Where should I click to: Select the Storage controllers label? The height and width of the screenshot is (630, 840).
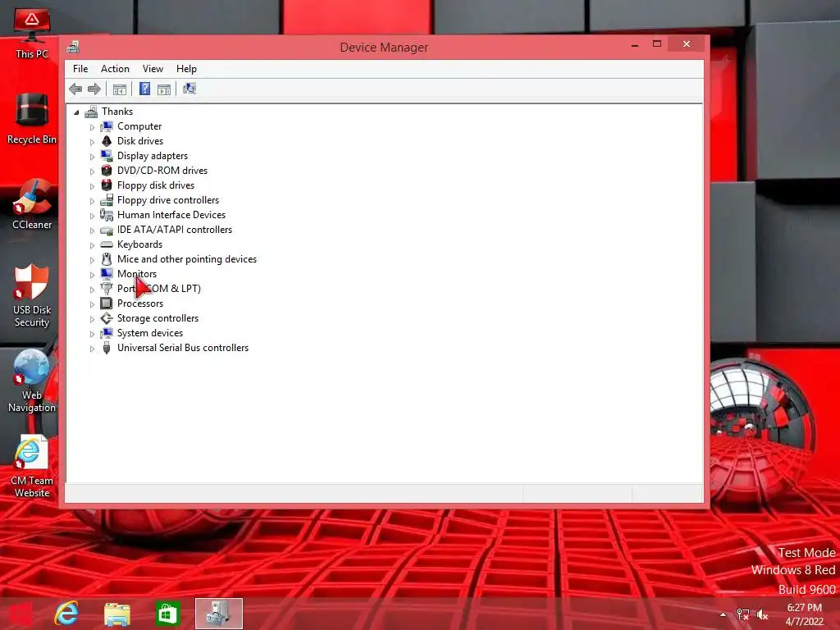[157, 318]
